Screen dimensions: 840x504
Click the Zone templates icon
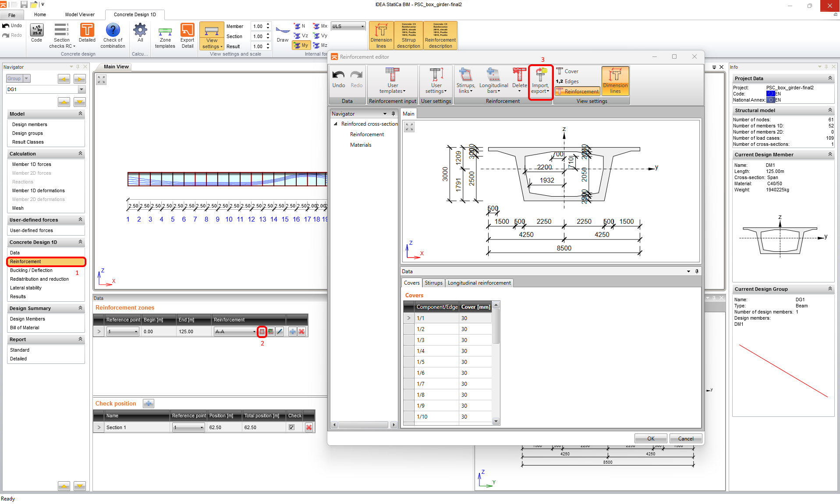point(165,36)
